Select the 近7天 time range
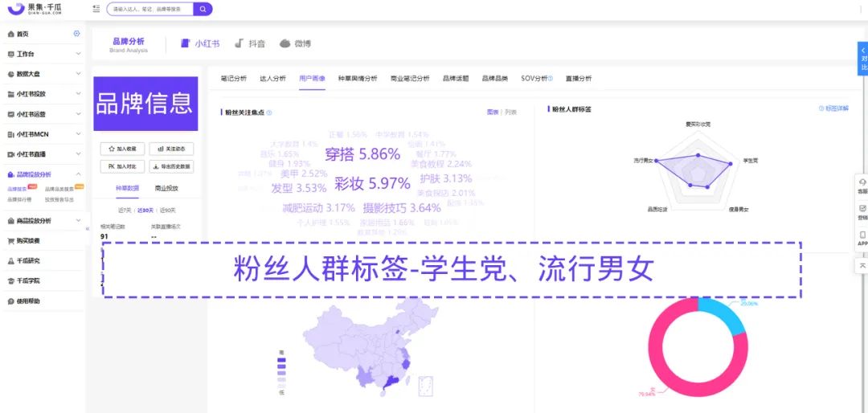Viewport: 868px width, 413px height. coord(125,211)
